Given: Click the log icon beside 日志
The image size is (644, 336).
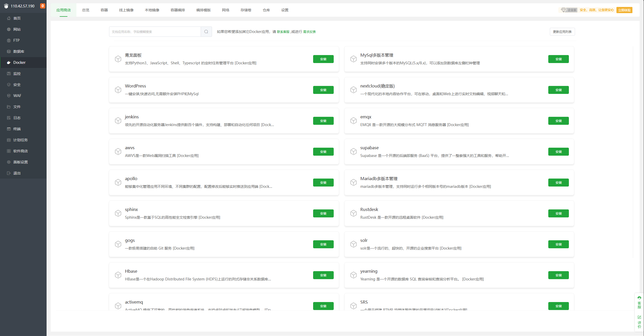Looking at the screenshot, I should (x=9, y=118).
